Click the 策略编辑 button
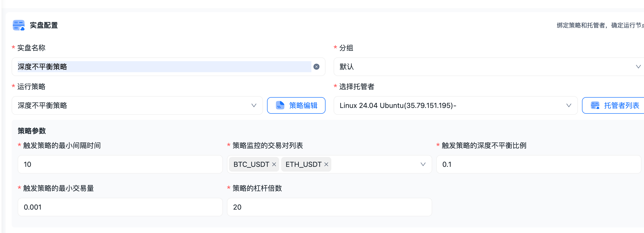 coord(296,105)
